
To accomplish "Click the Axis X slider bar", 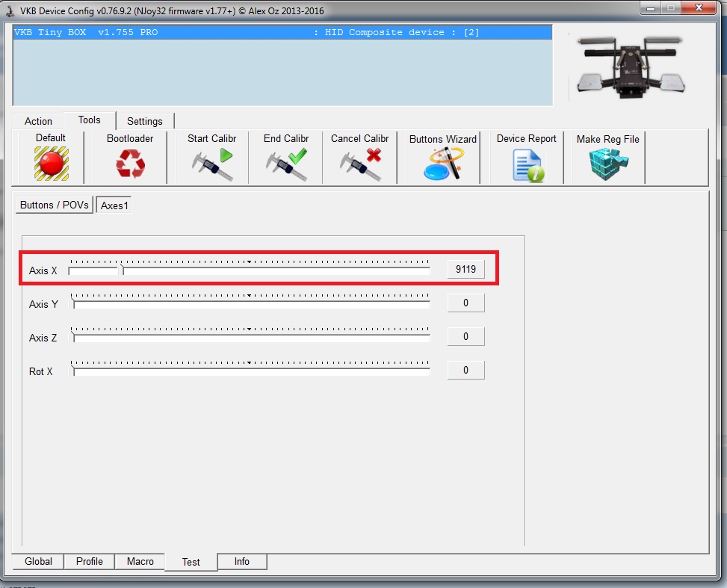I will 250,270.
